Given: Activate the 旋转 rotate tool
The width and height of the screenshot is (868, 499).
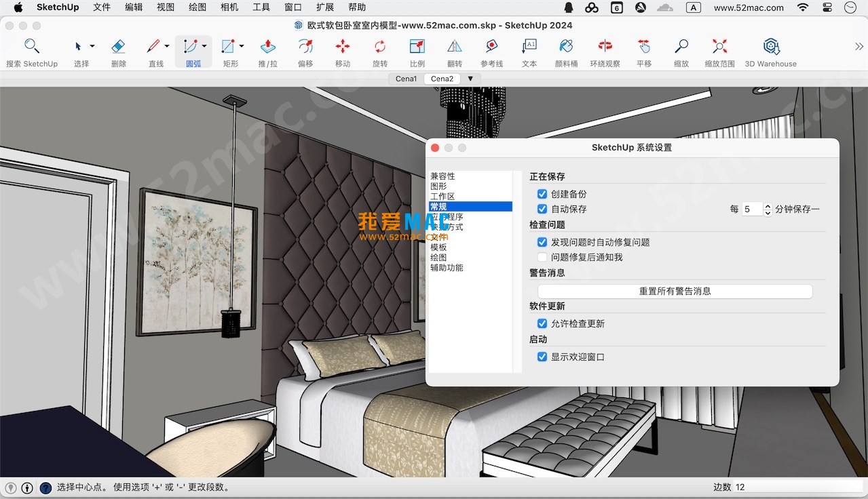Looking at the screenshot, I should click(x=380, y=46).
